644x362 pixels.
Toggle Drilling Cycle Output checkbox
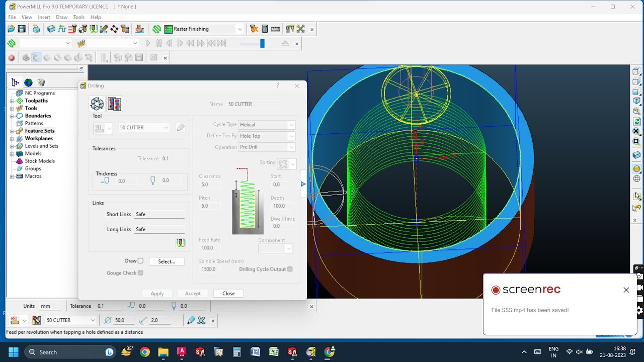point(290,269)
